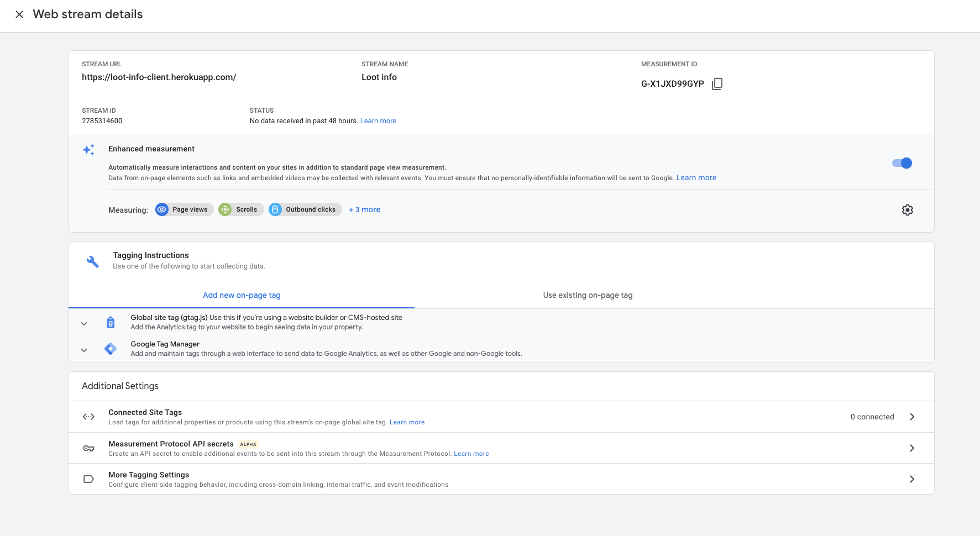Select the Scrolls chip label
This screenshot has height=536, width=980.
click(x=247, y=209)
